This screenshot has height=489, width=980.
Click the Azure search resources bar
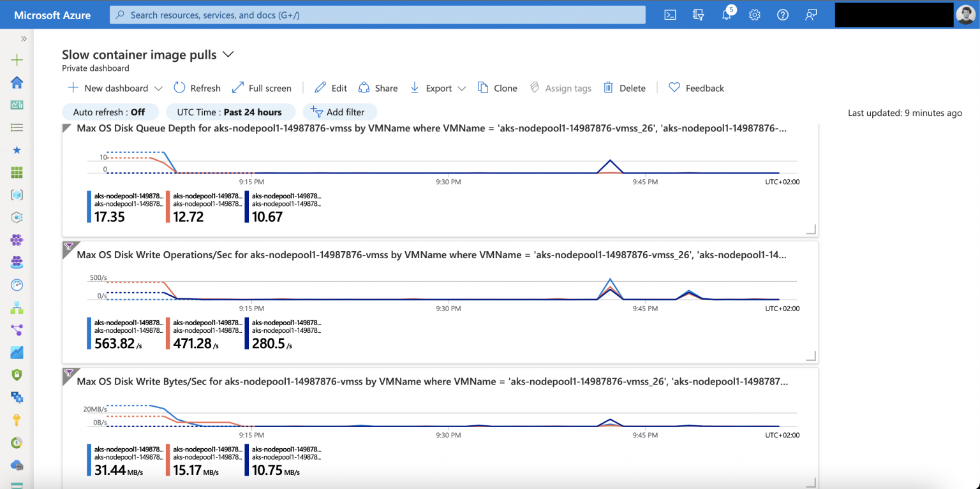[x=378, y=14]
